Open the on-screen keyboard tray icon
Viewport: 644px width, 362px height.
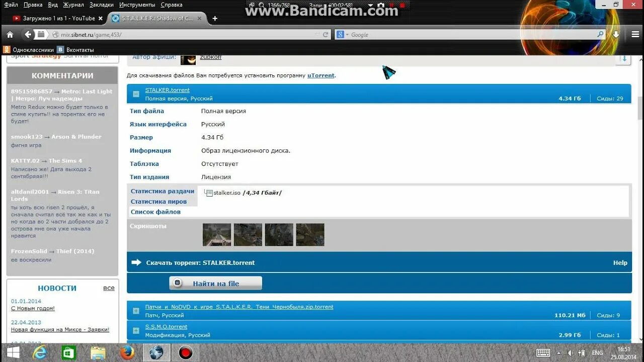(543, 353)
